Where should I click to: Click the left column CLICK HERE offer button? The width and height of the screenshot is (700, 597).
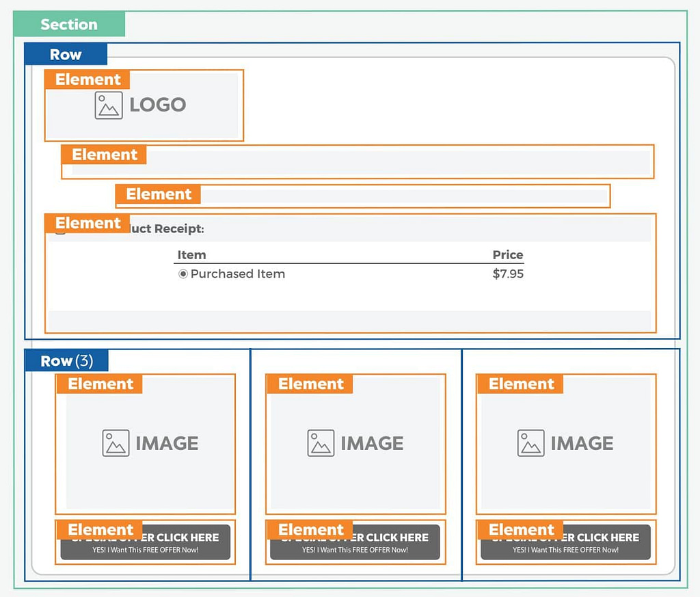(x=146, y=542)
